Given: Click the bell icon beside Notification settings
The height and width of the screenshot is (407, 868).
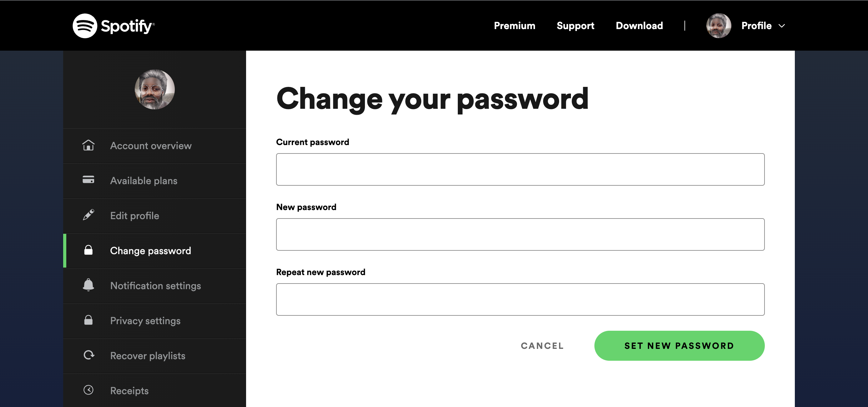Looking at the screenshot, I should click(x=88, y=285).
